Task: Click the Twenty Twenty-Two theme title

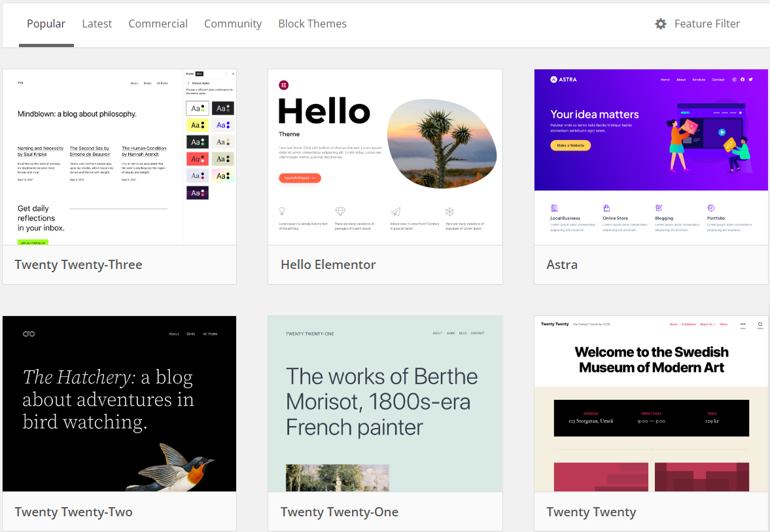Action: tap(74, 512)
